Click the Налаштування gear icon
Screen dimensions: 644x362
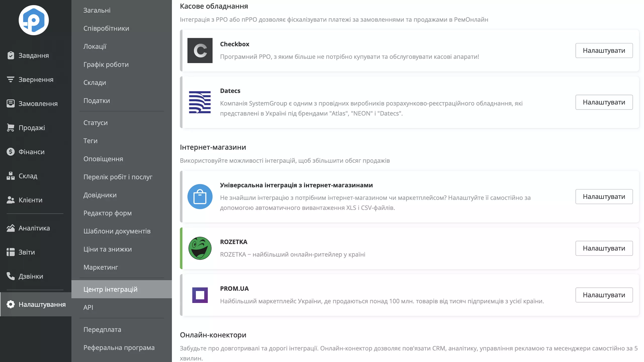pos(11,304)
